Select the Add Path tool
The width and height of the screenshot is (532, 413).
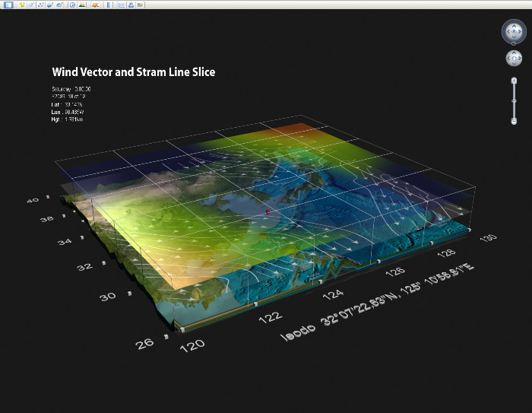click(x=40, y=5)
